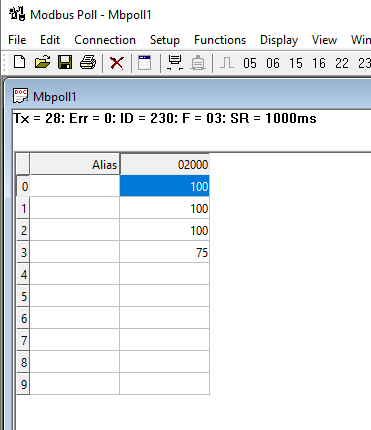Click the Alias cell in row 1
Screen dimensions: 371x430
(75, 208)
